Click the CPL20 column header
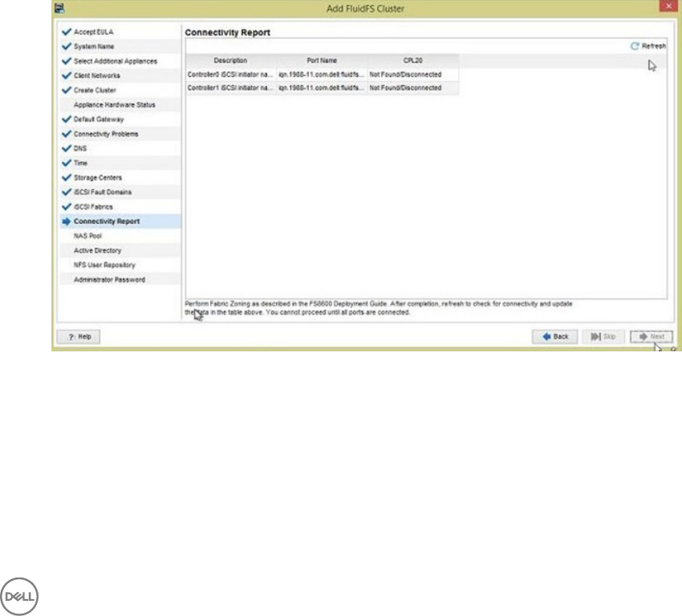This screenshot has height=616, width=682. point(412,60)
